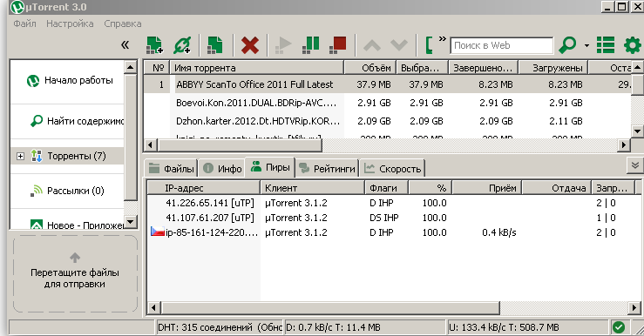Sort peers by Клиент column
644x336 pixels.
point(312,188)
